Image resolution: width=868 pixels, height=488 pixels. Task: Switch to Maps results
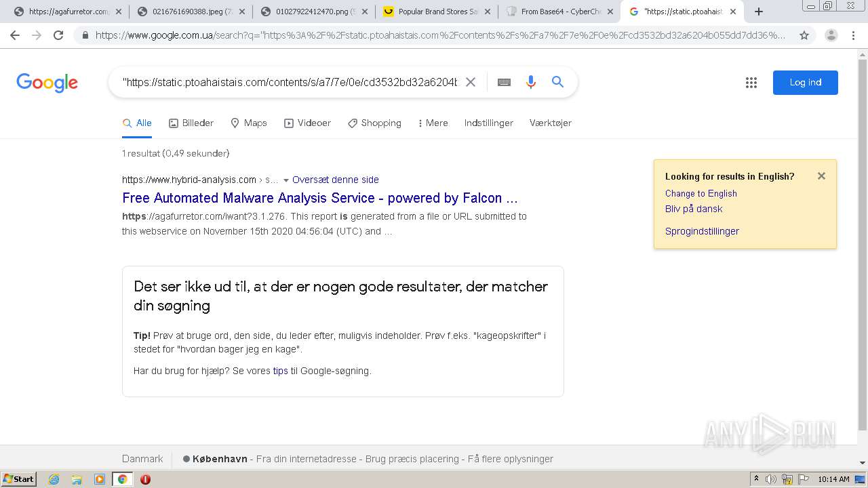pyautogui.click(x=249, y=123)
